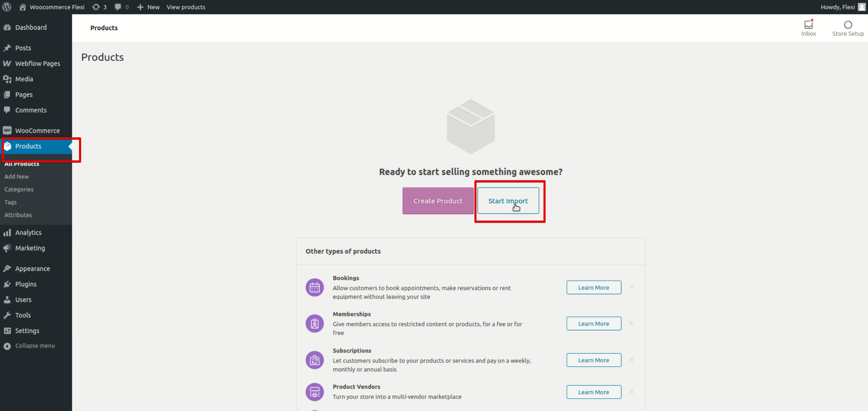Viewport: 868px width, 411px height.
Task: Click the Start Import button
Action: [x=508, y=201]
